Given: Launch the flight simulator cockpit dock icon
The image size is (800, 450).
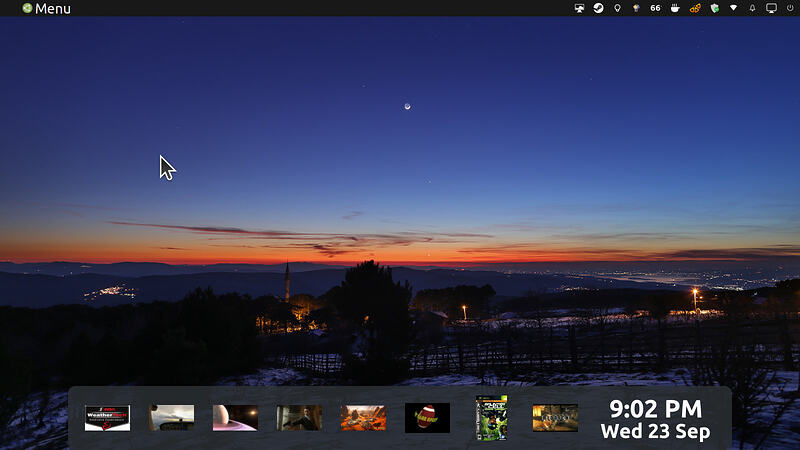Looking at the screenshot, I should click(171, 418).
